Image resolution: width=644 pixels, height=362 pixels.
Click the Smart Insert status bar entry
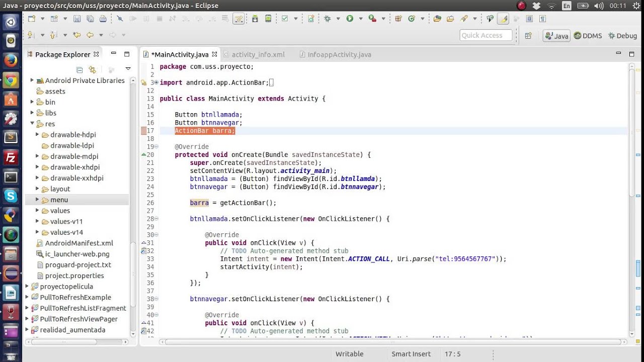411,354
